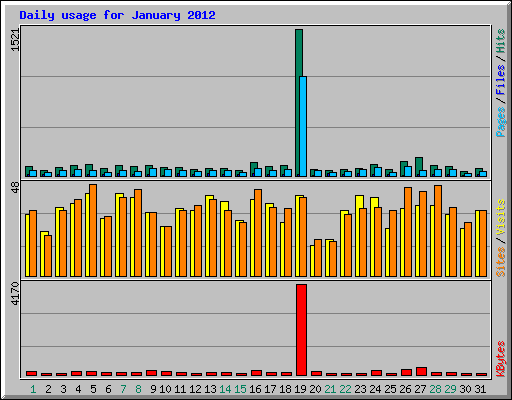
Task: Click the orange Sites bar for day 28
Action: point(438,231)
